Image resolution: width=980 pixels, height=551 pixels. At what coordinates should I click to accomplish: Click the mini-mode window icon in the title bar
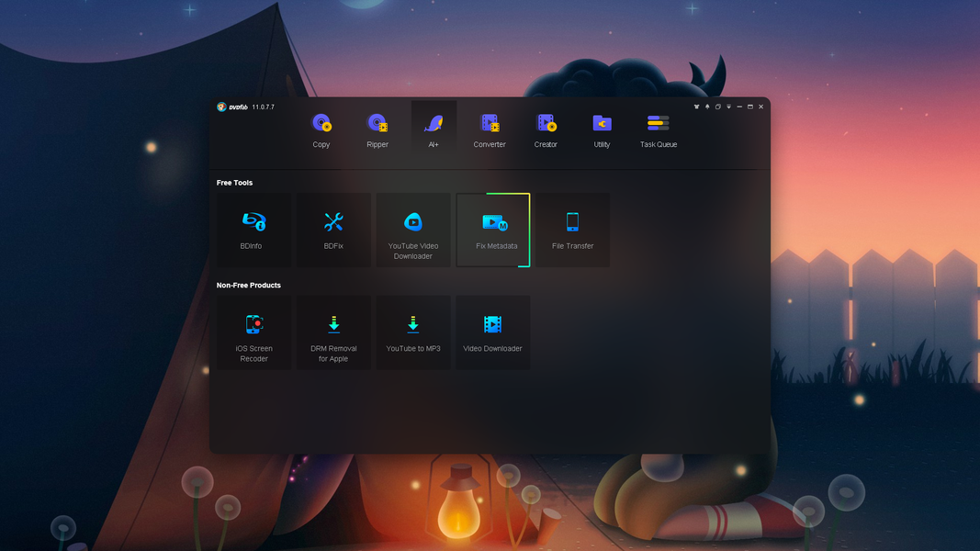[x=718, y=107]
